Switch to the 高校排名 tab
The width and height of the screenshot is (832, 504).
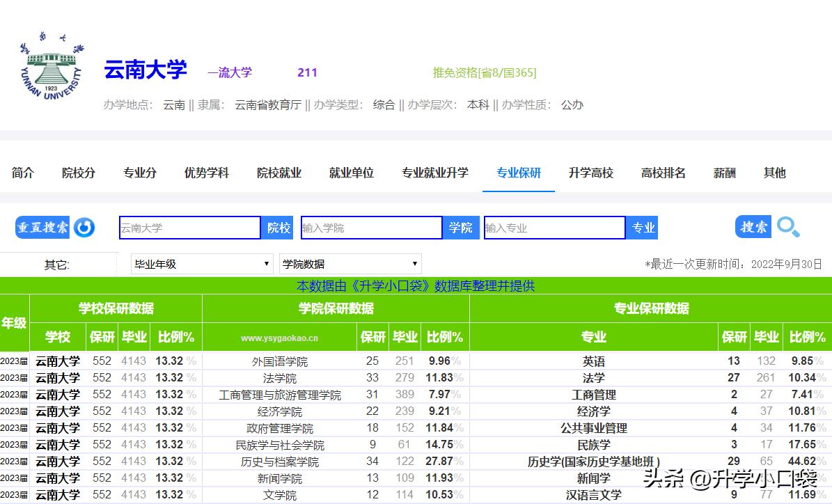coord(663,173)
